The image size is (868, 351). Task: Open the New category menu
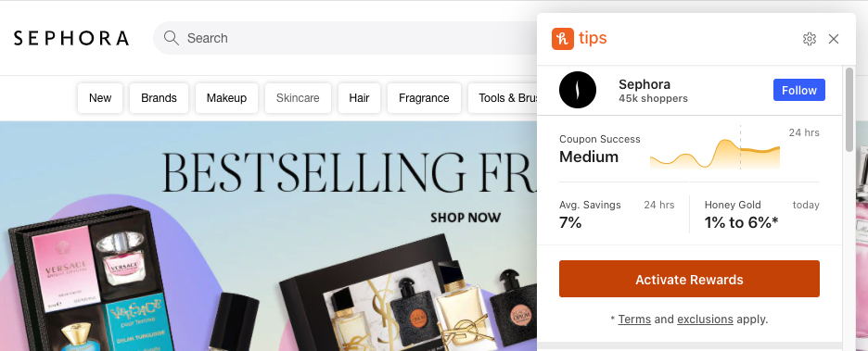[100, 98]
